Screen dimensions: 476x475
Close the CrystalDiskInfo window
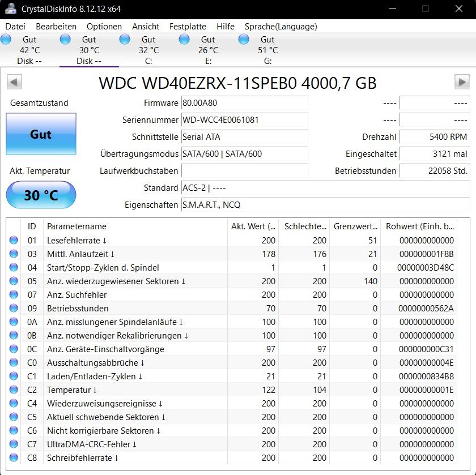tap(459, 8)
